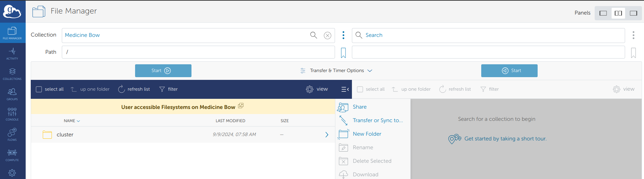The image size is (644, 179).
Task: Check select all in the right pane
Action: click(360, 89)
